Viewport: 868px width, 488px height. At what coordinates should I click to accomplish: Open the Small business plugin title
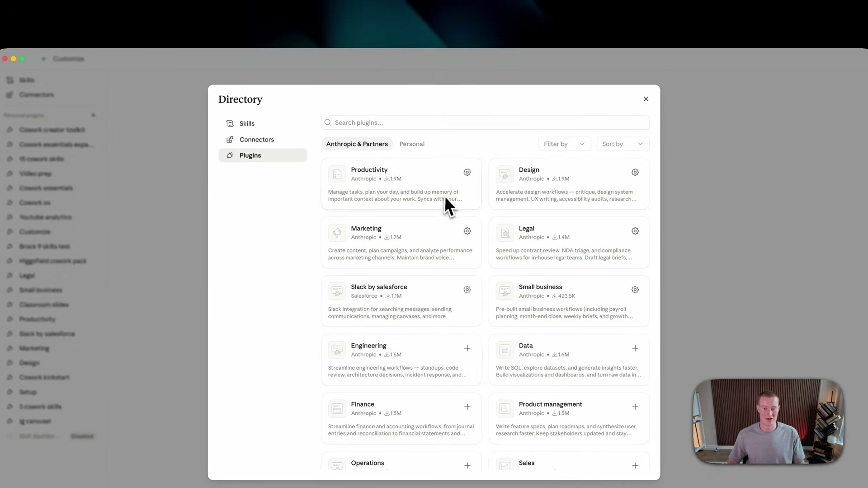coord(540,286)
